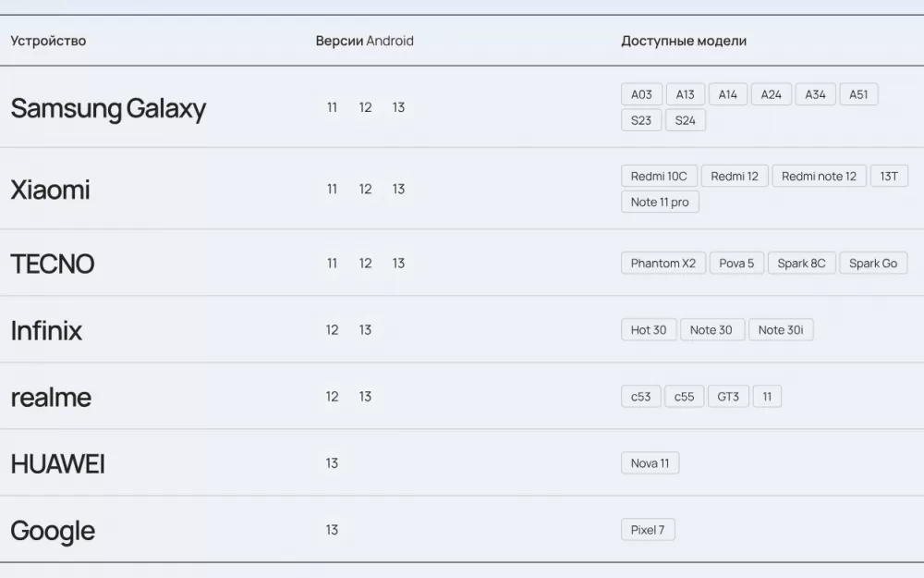The image size is (924, 578).
Task: Click Android version 13 in Infinix row
Action: coord(365,330)
